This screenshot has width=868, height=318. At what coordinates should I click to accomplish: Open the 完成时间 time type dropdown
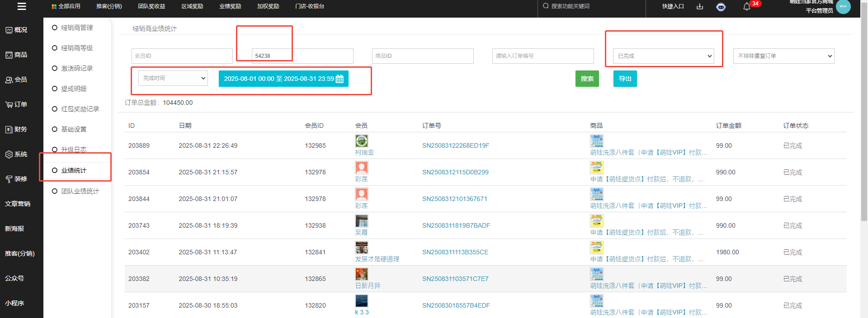(173, 78)
